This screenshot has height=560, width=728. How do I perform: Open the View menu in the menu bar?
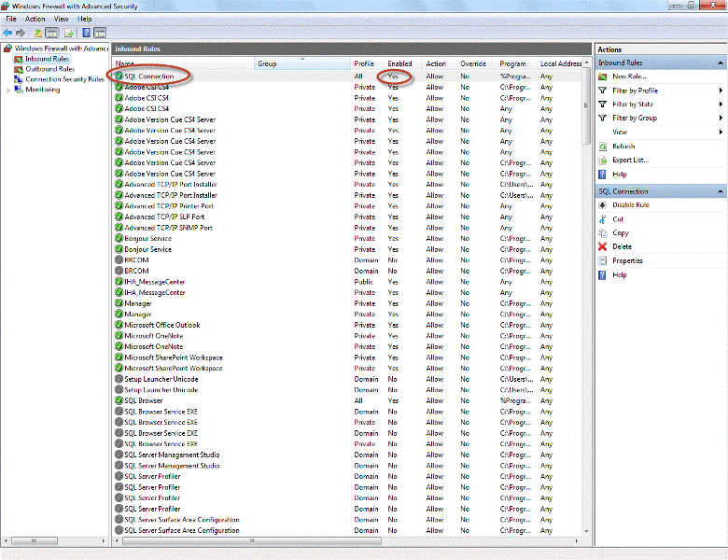click(61, 19)
